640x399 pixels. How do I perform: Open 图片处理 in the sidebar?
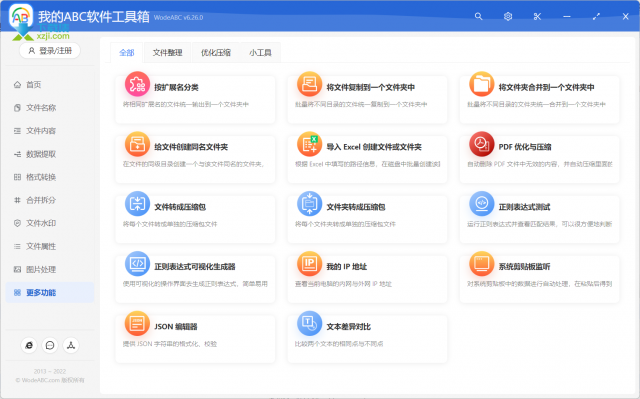point(50,270)
